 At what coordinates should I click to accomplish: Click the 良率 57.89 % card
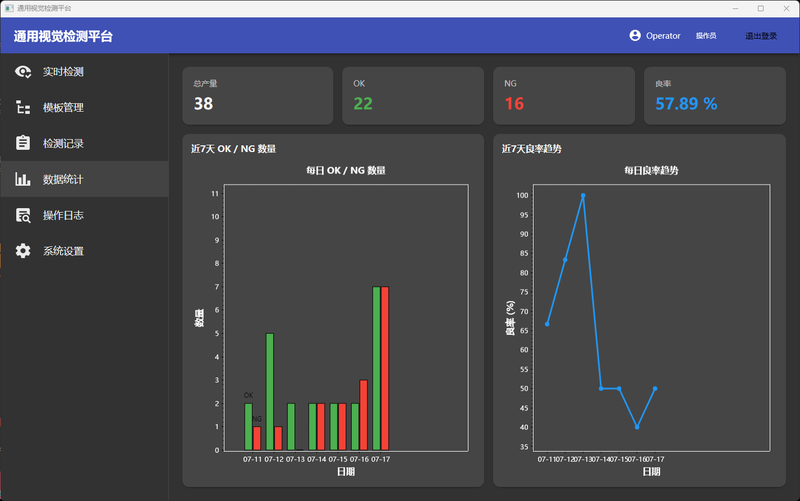[715, 95]
